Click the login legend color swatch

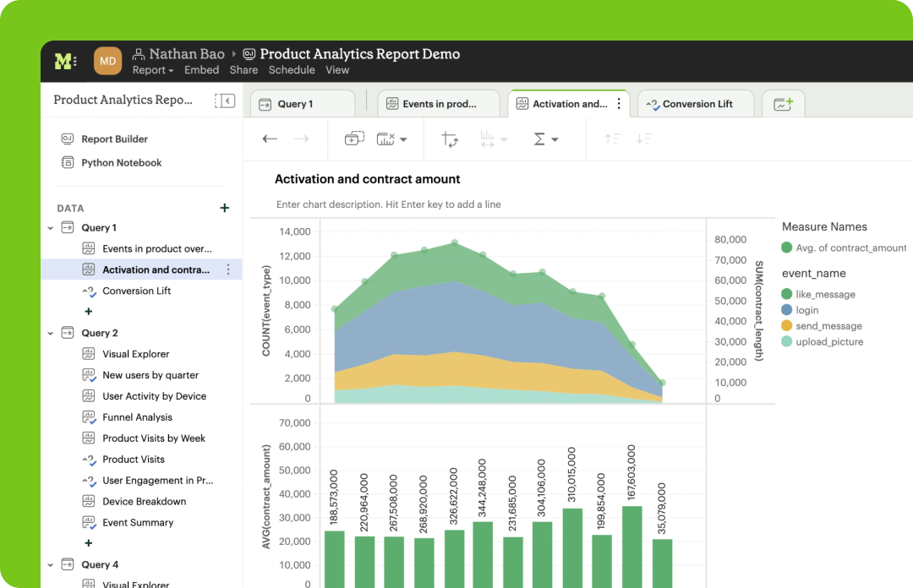click(x=787, y=310)
